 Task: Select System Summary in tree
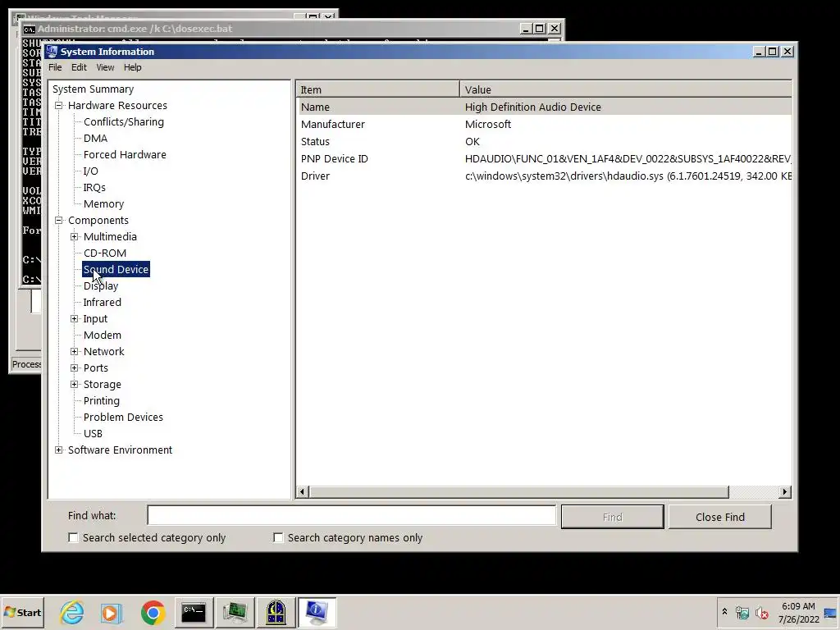tap(94, 89)
